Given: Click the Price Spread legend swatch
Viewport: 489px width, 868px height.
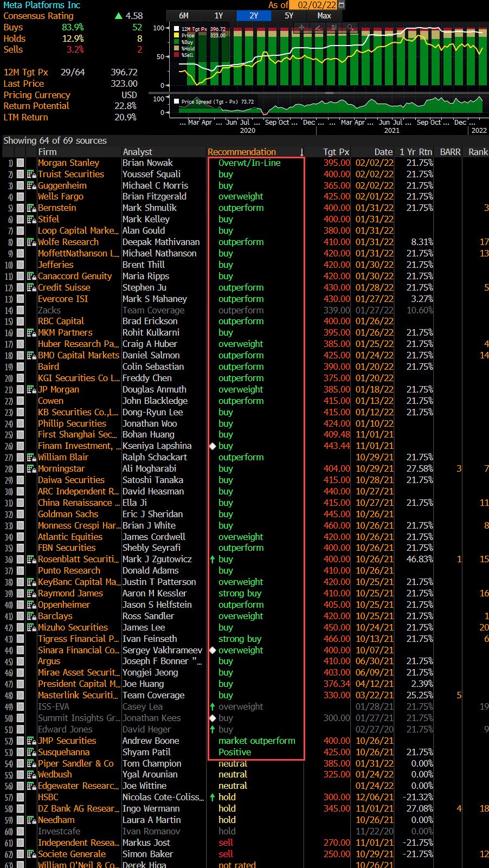Looking at the screenshot, I should pyautogui.click(x=177, y=101).
